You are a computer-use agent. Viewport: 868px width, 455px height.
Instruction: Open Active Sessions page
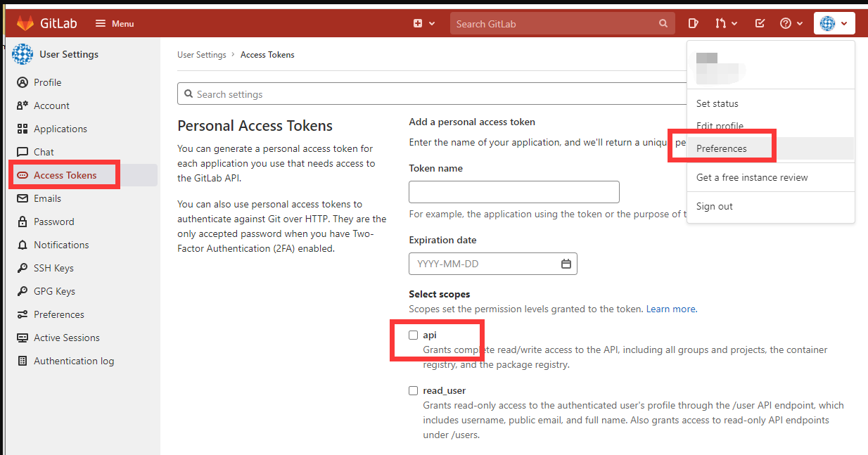coord(67,338)
